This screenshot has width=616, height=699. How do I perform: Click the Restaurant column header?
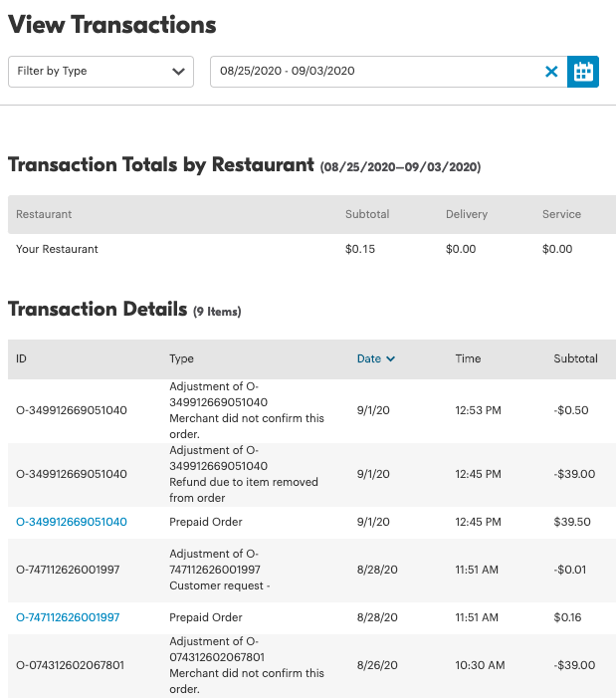click(x=44, y=214)
